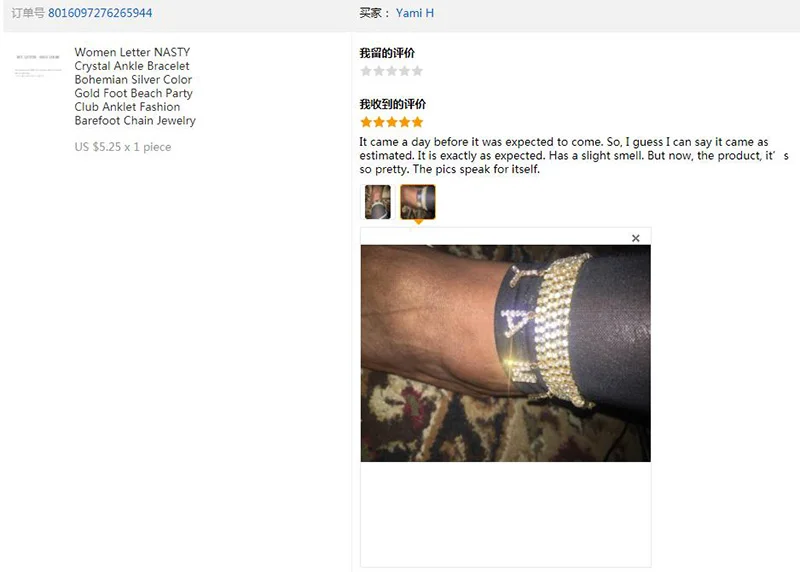The image size is (800, 572).
Task: Click the first gold star under 我收到的评价
Action: click(366, 122)
